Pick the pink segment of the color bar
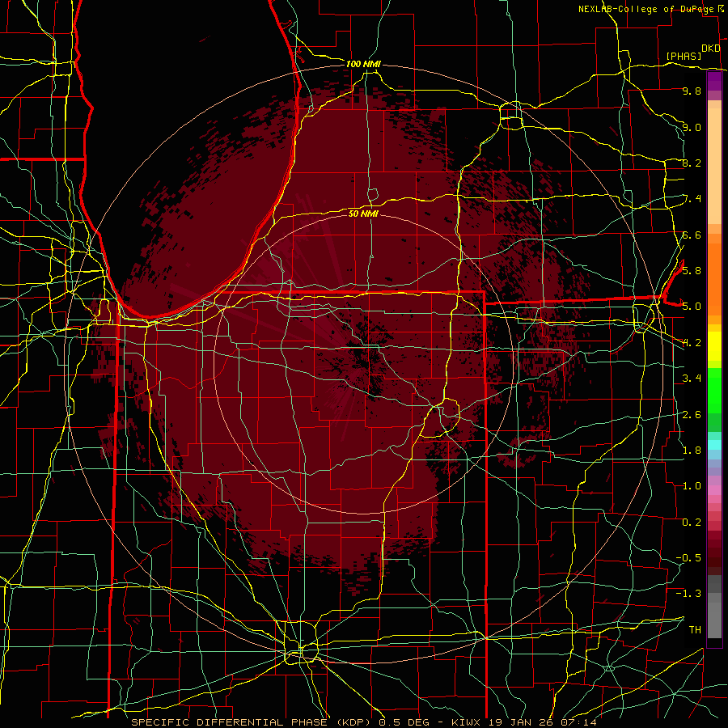Screen dimensions: 728x728 tap(714, 490)
